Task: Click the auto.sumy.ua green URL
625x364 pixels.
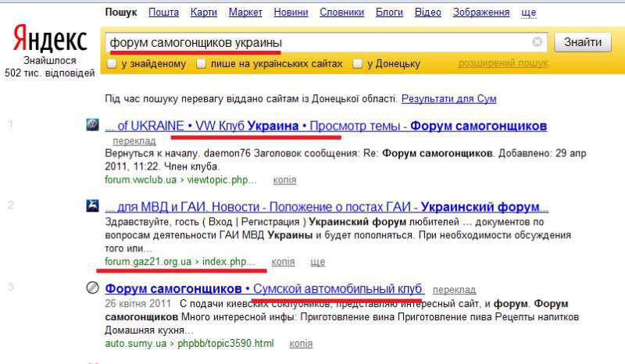Action: coord(189,343)
